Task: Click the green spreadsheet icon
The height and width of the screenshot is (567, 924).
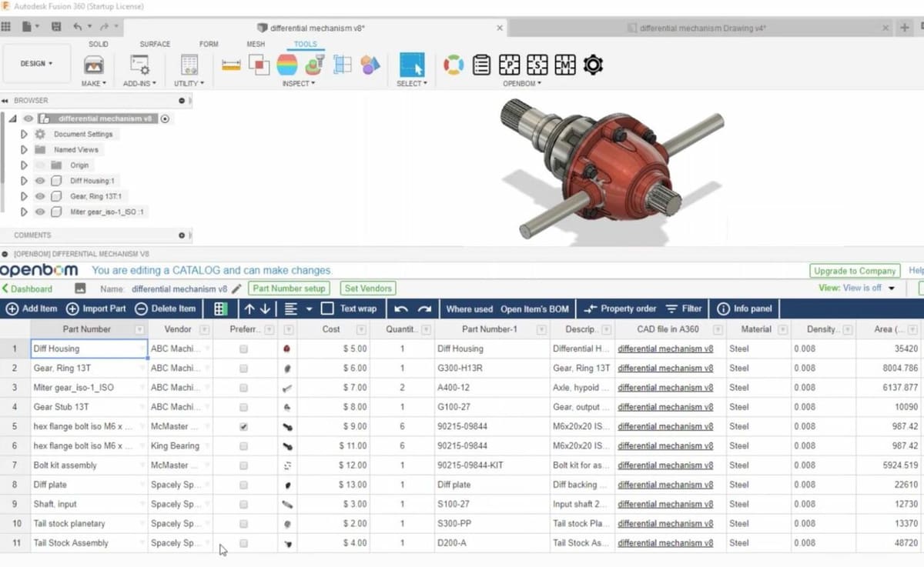Action: (221, 309)
